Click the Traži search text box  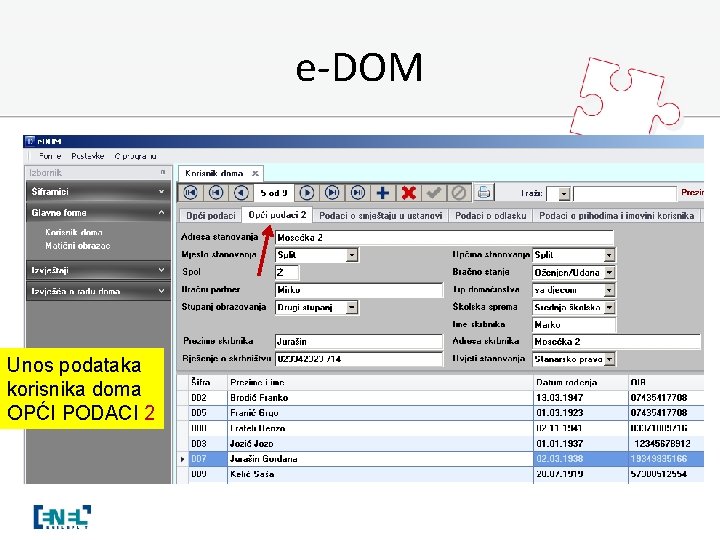625,194
